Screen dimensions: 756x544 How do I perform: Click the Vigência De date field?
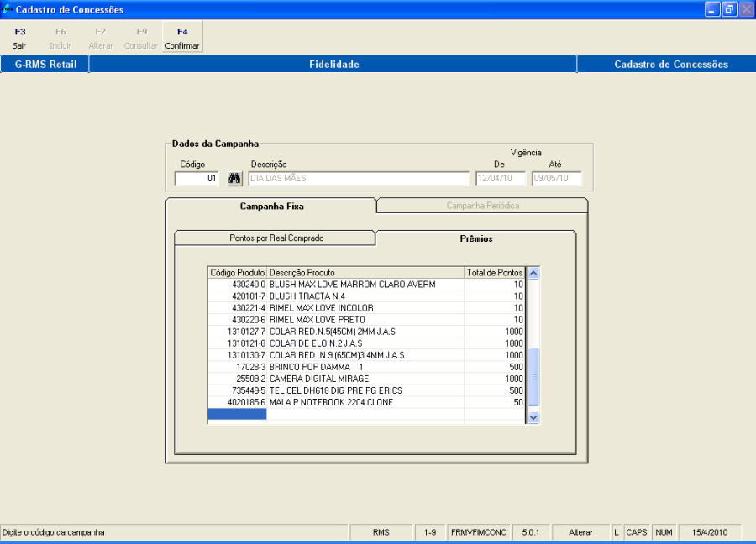click(501, 178)
